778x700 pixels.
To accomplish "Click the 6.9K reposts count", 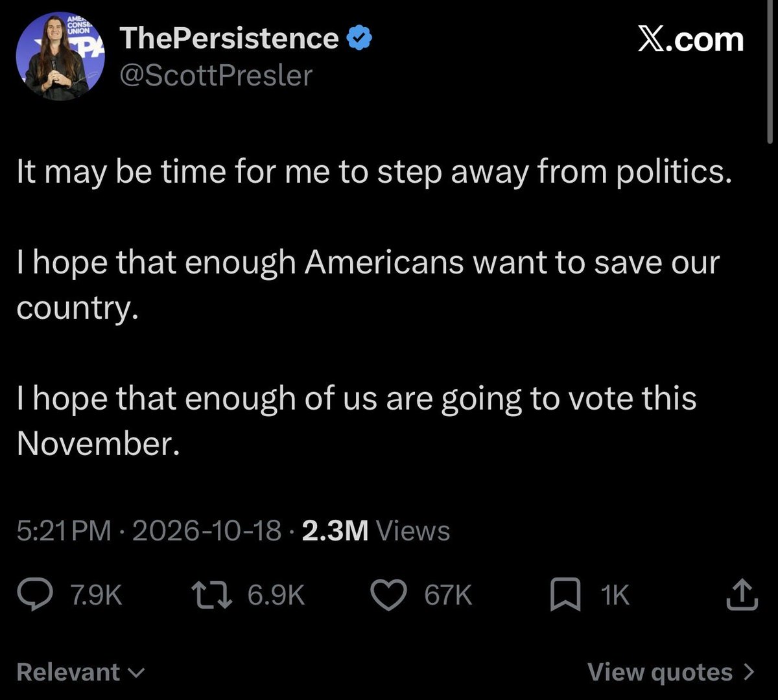I will coord(276,596).
